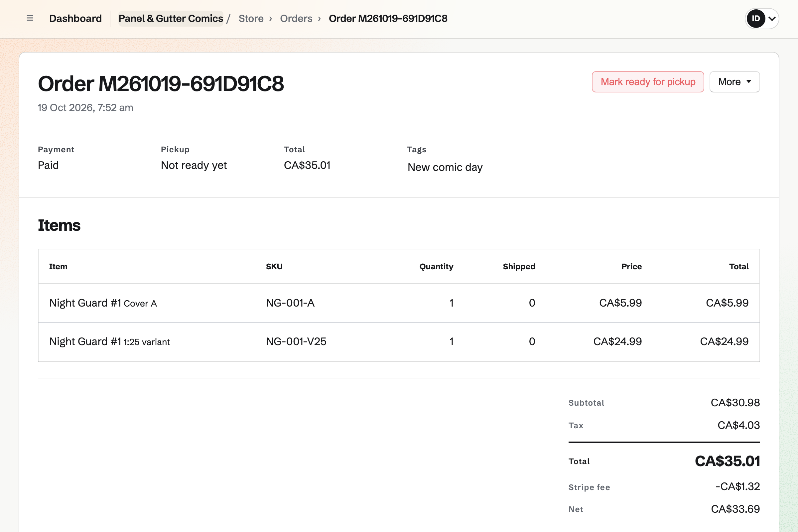Click the Item column header
Viewport: 798px width, 532px height.
point(58,267)
